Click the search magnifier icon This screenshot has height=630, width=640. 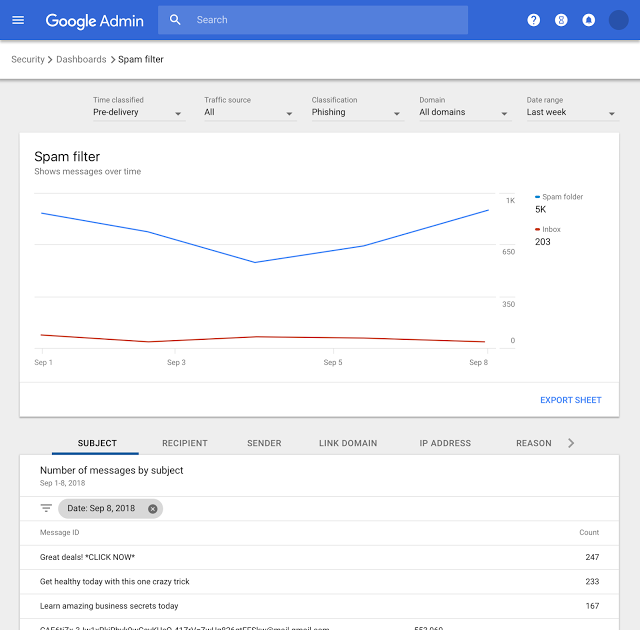pos(176,20)
